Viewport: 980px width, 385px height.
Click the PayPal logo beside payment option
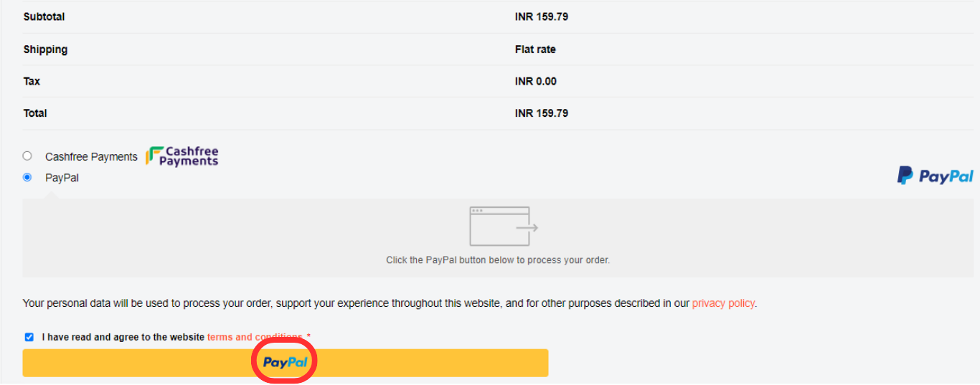pos(936,176)
